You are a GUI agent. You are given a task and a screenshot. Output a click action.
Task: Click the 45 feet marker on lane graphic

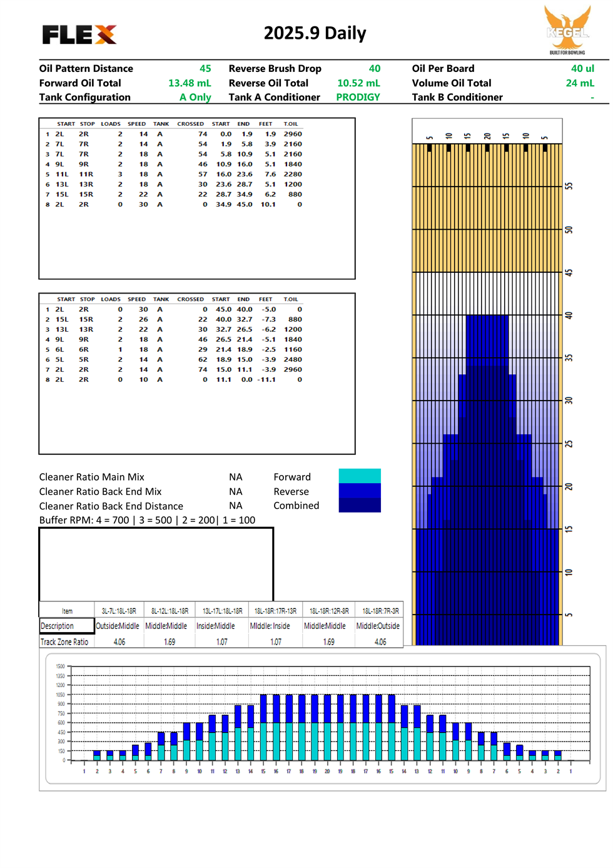(x=569, y=273)
